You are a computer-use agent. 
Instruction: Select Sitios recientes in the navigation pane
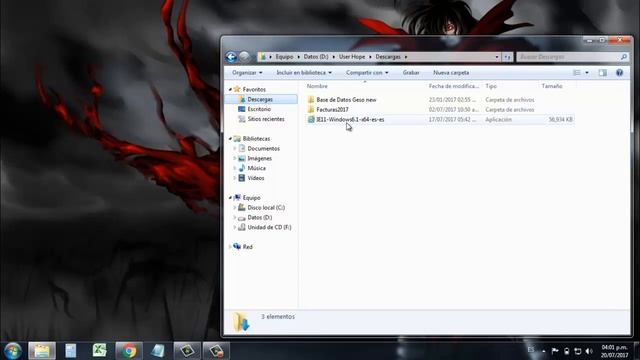[266, 119]
